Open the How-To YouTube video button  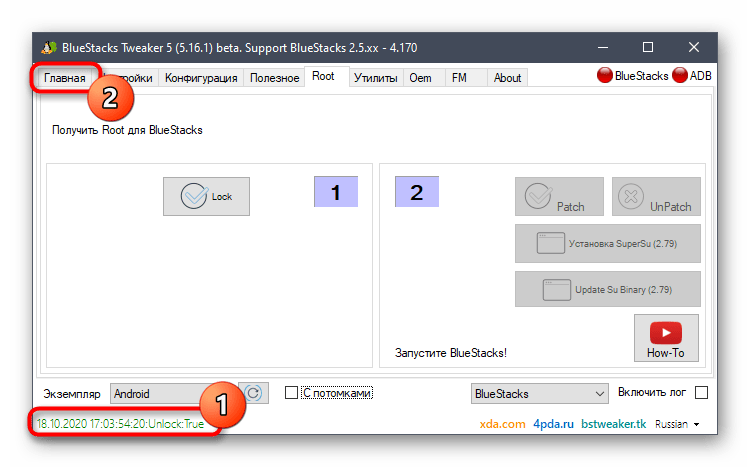click(x=666, y=338)
